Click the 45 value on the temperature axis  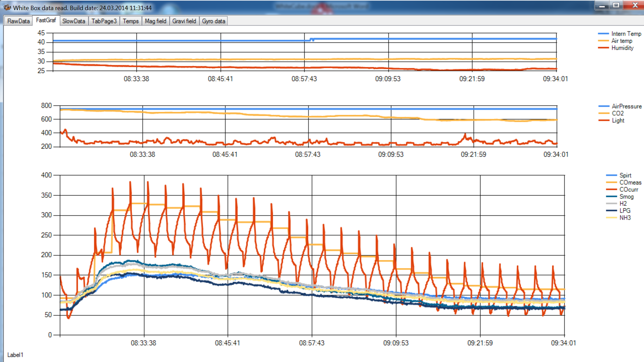41,33
